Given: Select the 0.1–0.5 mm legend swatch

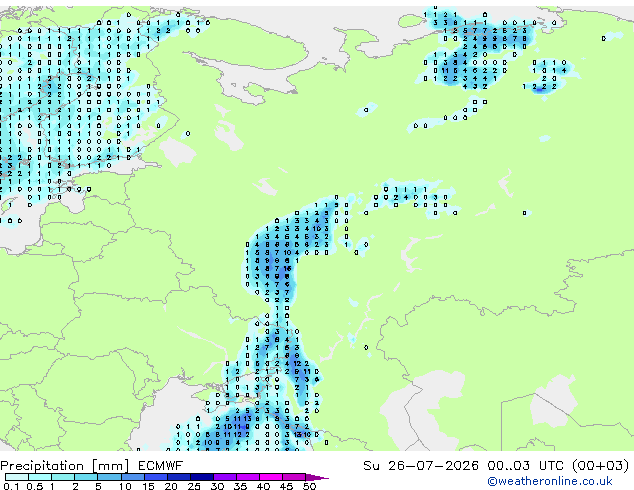Looking at the screenshot, I should click(x=17, y=477).
